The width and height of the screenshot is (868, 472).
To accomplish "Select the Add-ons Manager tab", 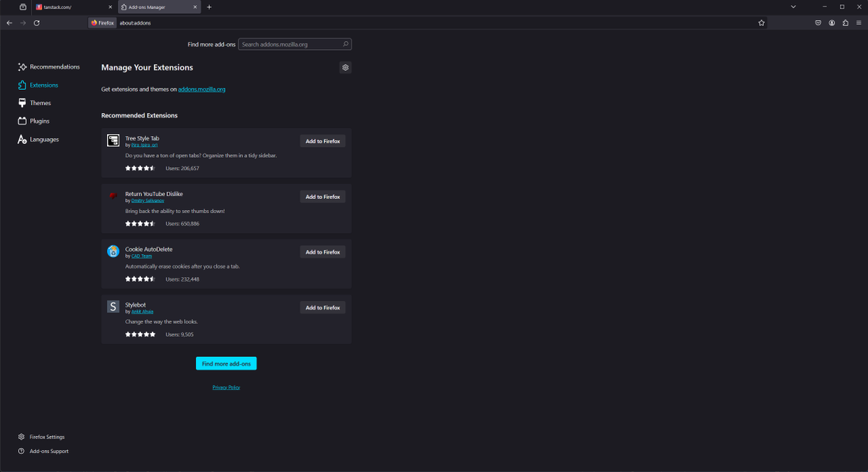I will click(159, 7).
